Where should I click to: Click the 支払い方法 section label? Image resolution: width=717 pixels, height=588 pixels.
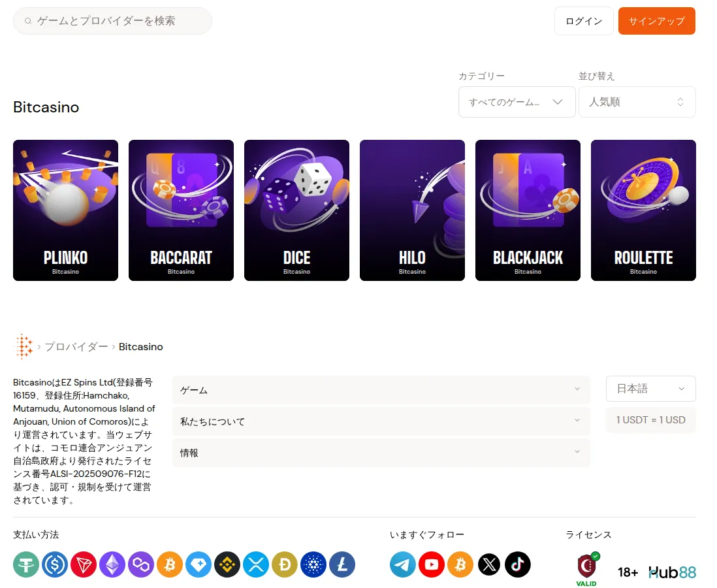coord(36,534)
